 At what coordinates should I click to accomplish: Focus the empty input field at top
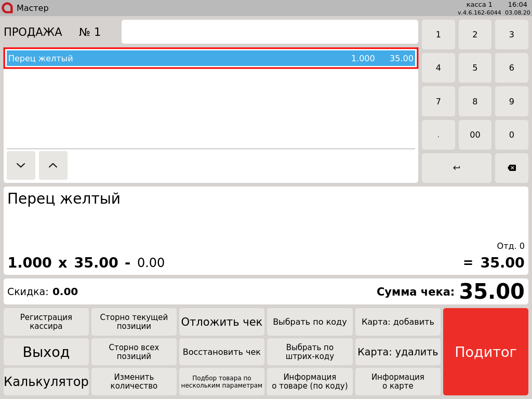click(x=270, y=32)
